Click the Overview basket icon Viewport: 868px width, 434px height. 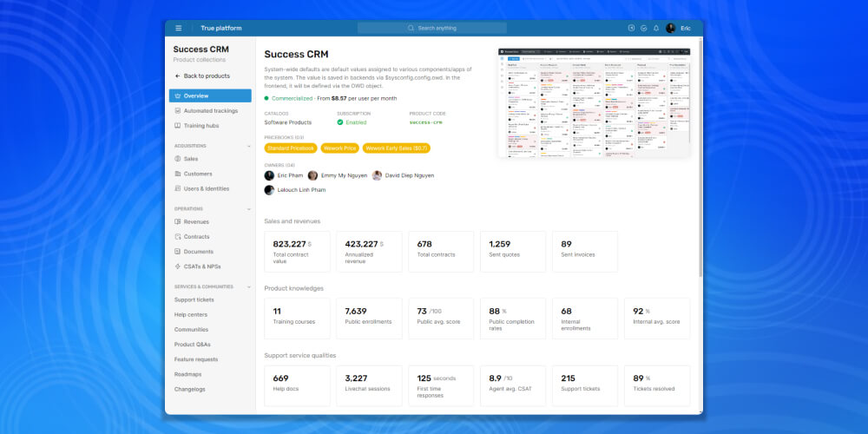(178, 95)
